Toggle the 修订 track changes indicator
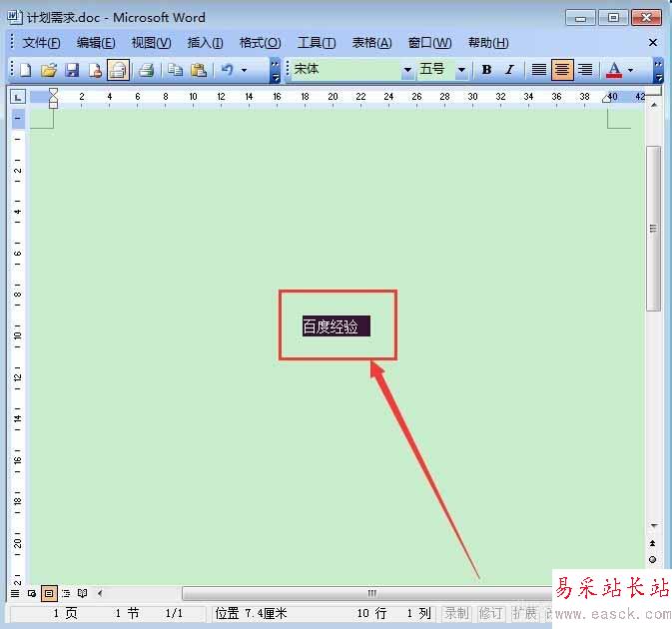672x629 pixels. click(x=490, y=614)
